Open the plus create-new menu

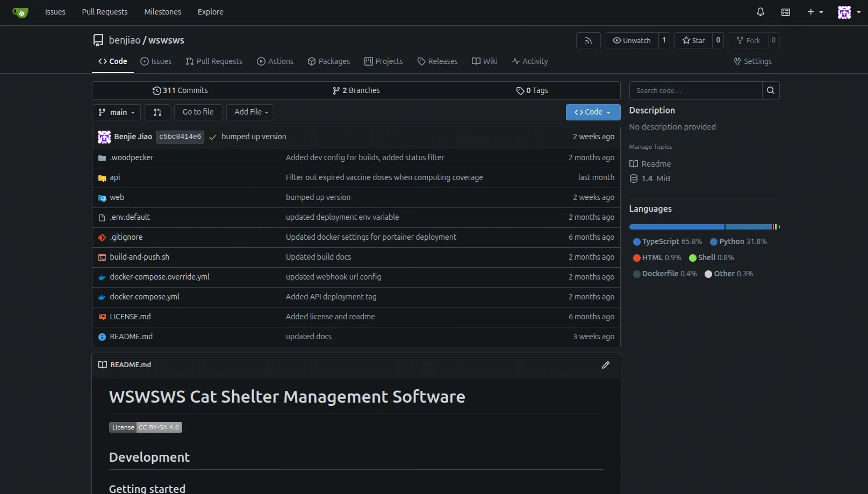[x=814, y=12]
